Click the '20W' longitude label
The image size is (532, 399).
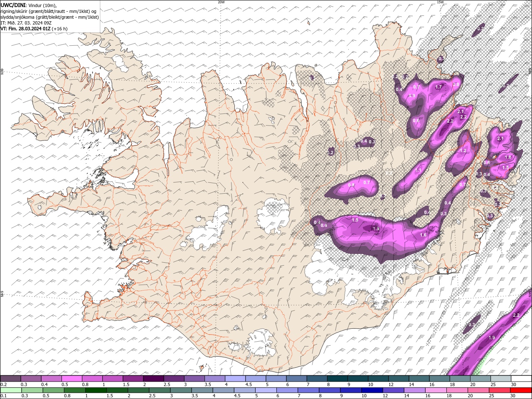[221, 2]
